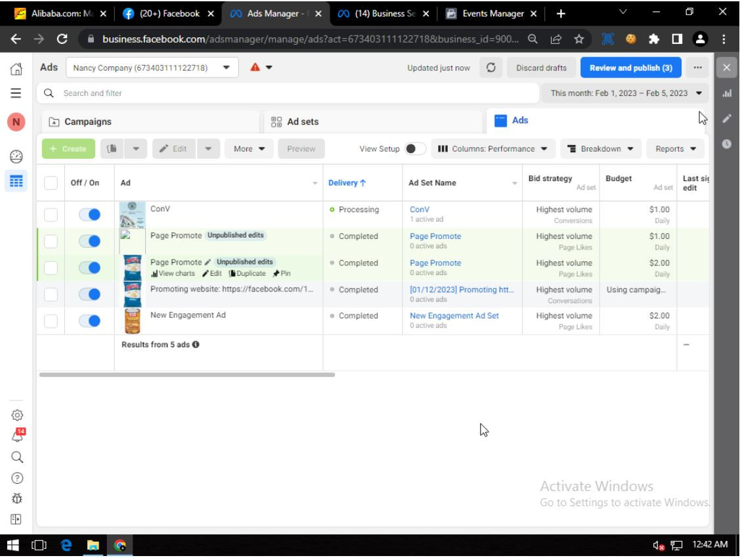This screenshot has width=742, height=560.
Task: Tick the checkbox for the ConV ad
Action: [51, 216]
